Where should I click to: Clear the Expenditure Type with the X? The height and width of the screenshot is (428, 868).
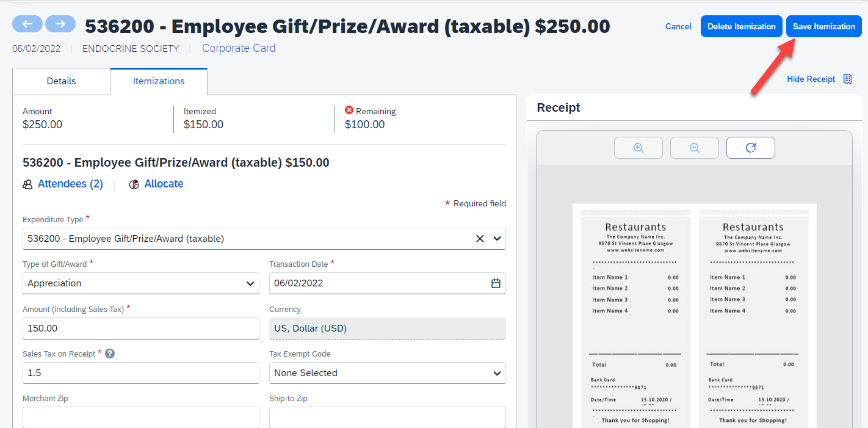click(479, 239)
